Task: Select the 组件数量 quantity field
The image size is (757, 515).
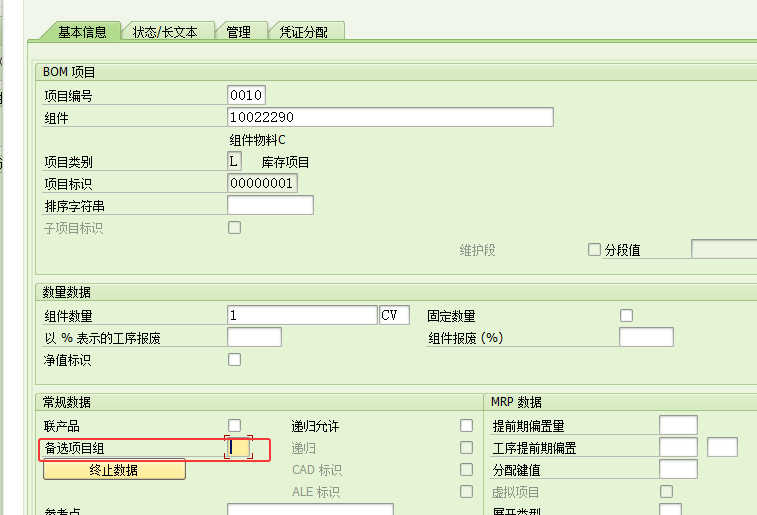Action: pos(302,315)
